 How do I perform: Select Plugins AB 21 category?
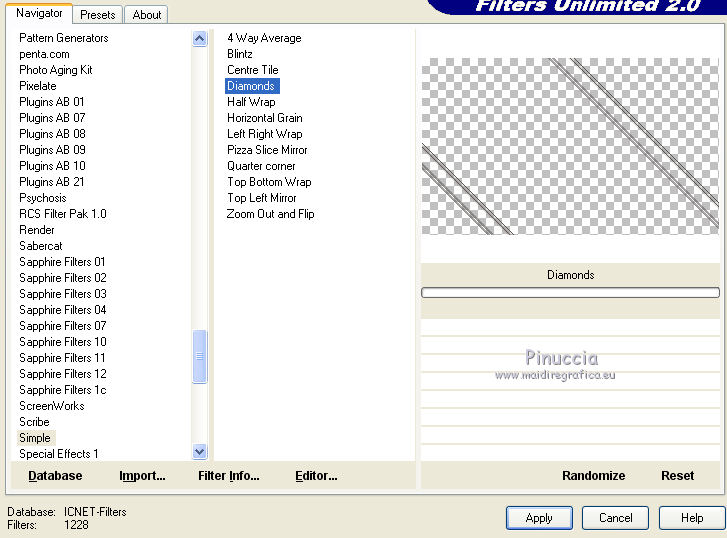click(x=51, y=182)
